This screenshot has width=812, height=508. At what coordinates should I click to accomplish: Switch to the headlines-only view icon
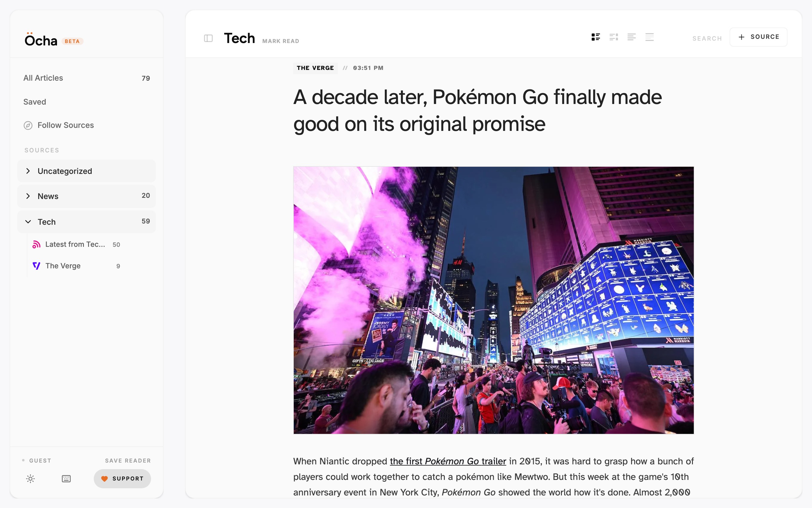(x=650, y=37)
